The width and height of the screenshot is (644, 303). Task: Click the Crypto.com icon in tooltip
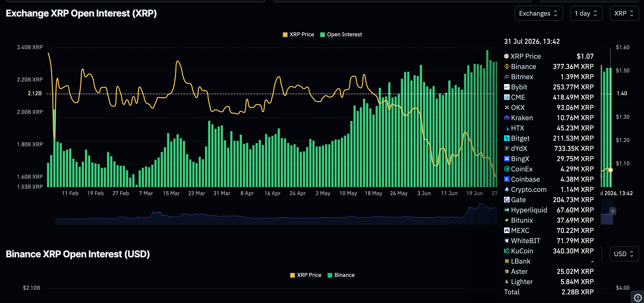tap(507, 190)
